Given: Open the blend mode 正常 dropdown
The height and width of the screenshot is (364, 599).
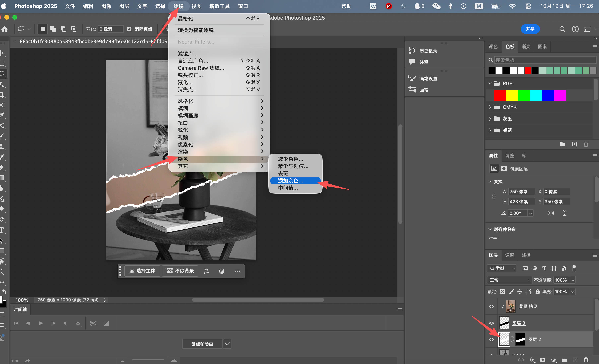Looking at the screenshot, I should coord(509,280).
